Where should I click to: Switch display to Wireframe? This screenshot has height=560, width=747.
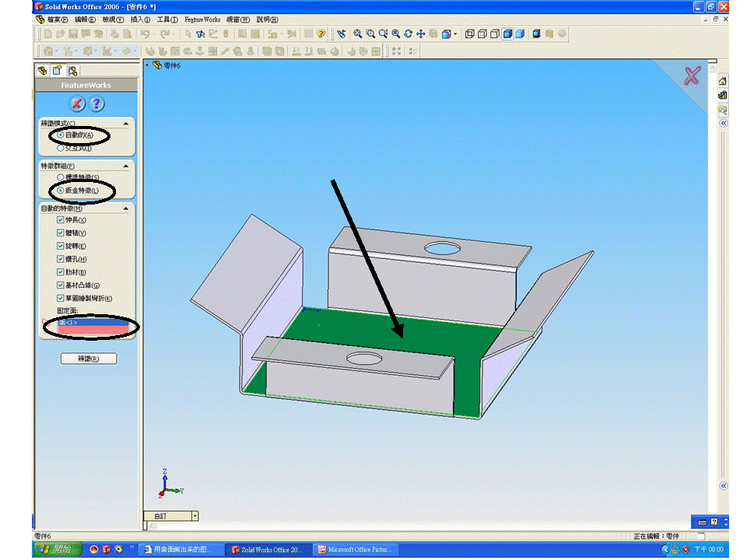tap(470, 33)
